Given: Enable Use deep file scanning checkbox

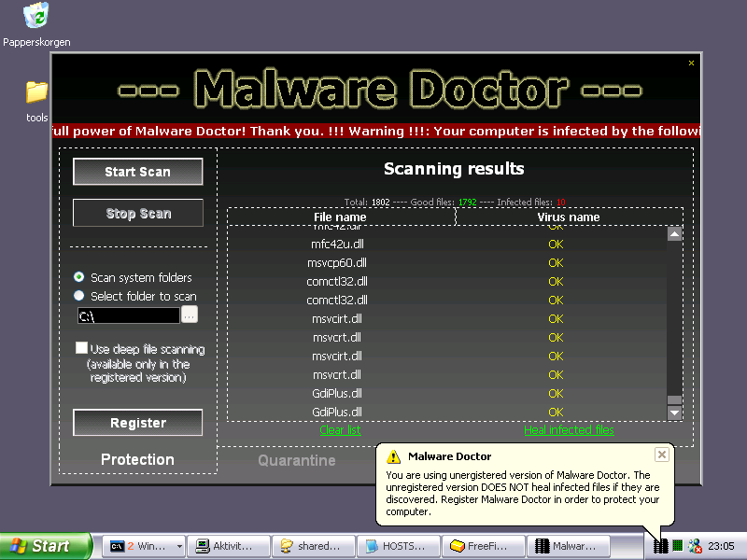Looking at the screenshot, I should tap(81, 347).
